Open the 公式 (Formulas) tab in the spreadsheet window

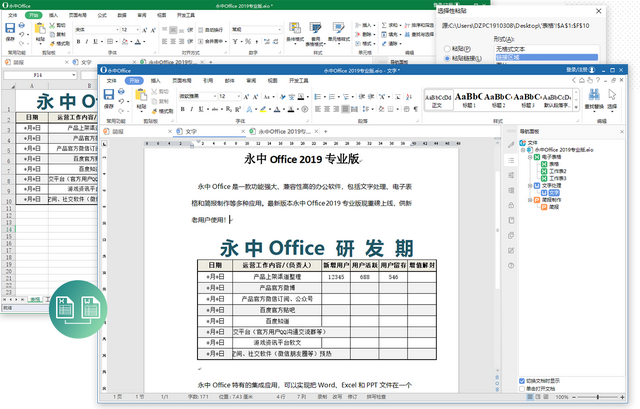(x=102, y=15)
